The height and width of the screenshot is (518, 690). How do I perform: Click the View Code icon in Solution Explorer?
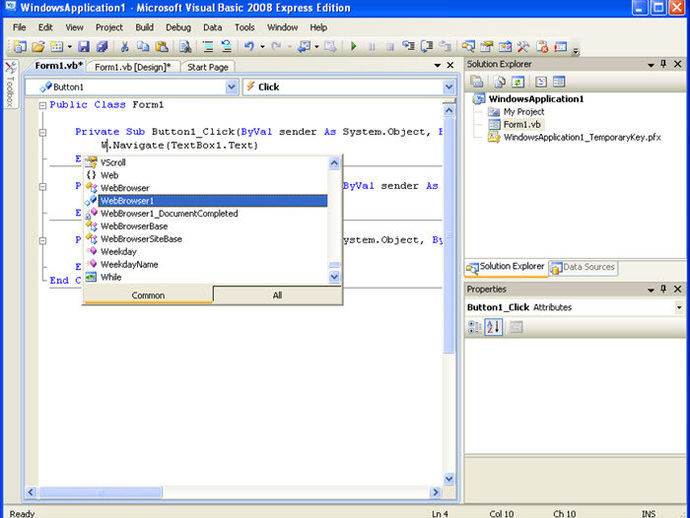541,82
